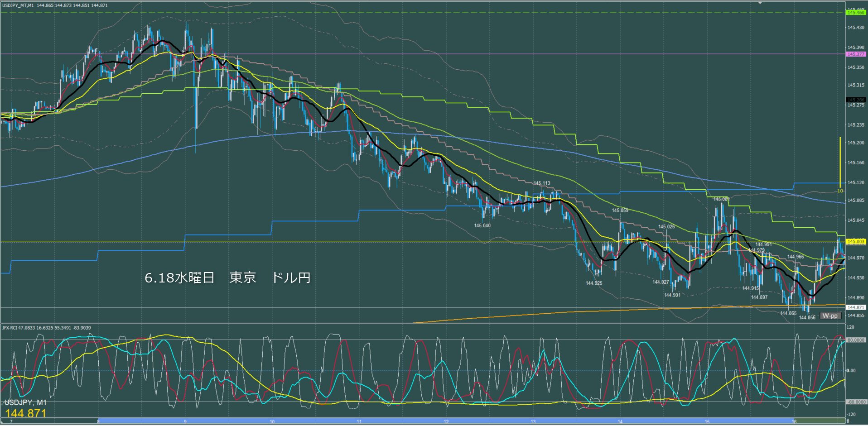Click the JFX-RCI indicator header label
Viewport: 868px width, 426px height.
47,327
